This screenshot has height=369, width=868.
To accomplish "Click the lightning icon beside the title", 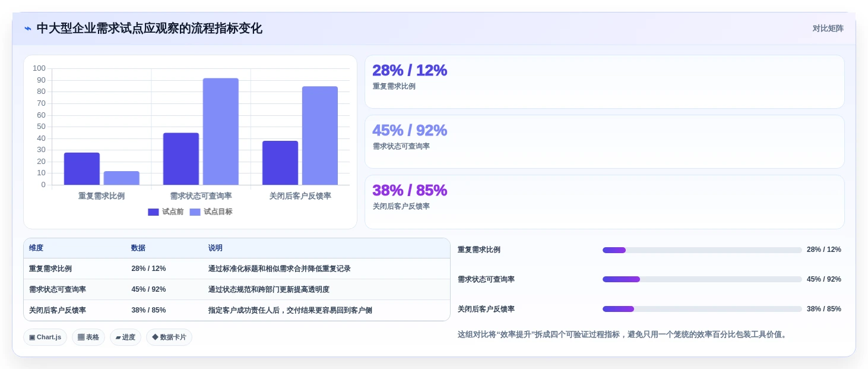I will [x=28, y=29].
